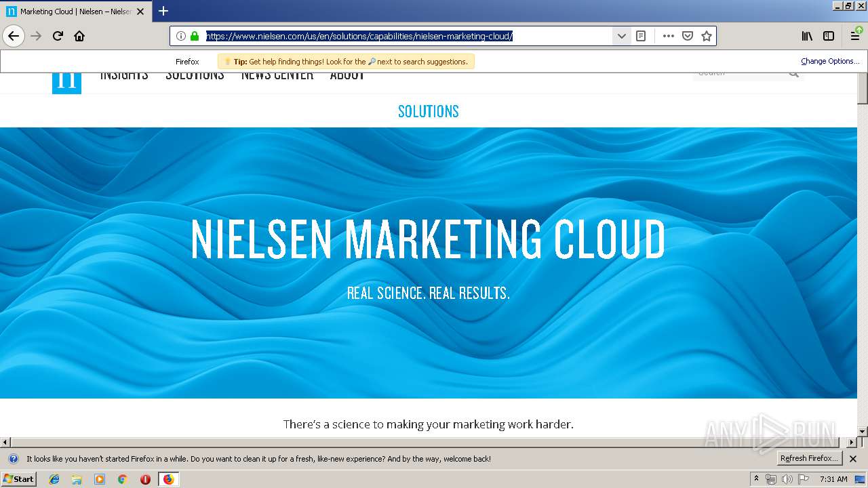Click the Nielsen Marketing Cloud headline
The width and height of the screenshot is (868, 488).
coord(428,239)
